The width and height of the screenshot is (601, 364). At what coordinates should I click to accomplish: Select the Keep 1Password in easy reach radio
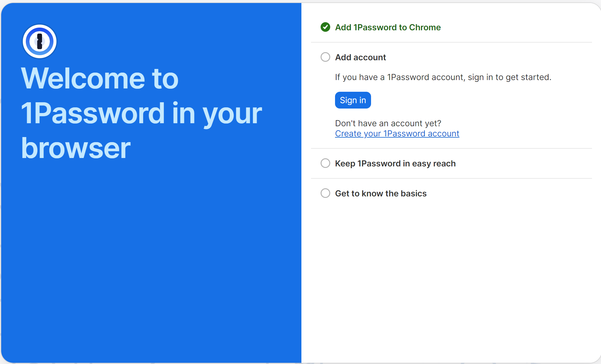325,163
